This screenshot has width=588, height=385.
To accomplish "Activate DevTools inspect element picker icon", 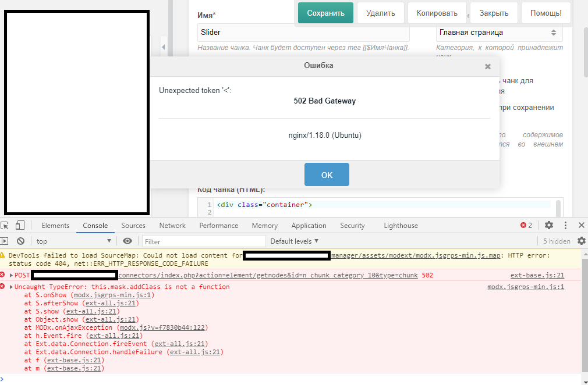I will click(5, 226).
